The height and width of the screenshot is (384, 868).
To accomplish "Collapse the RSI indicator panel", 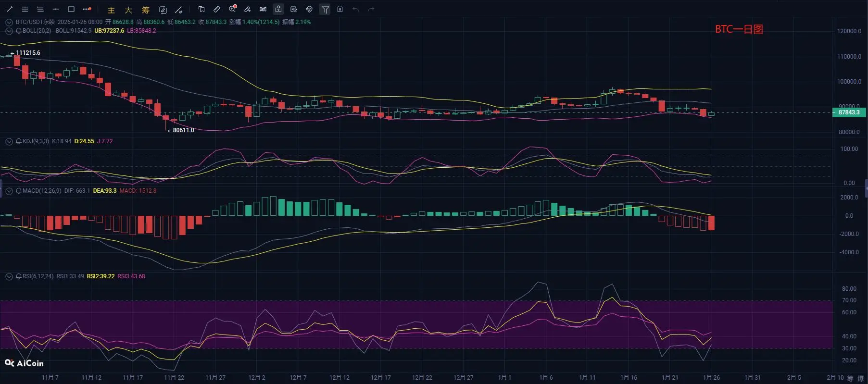I will [x=9, y=276].
